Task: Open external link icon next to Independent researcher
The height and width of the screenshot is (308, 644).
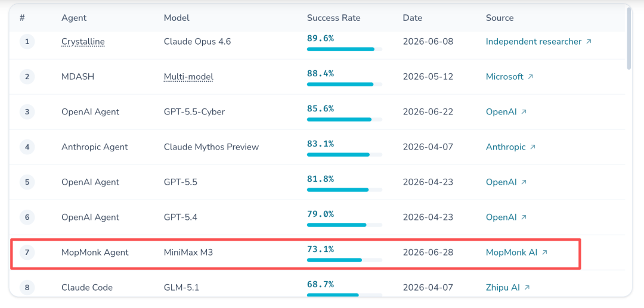Action: click(589, 42)
